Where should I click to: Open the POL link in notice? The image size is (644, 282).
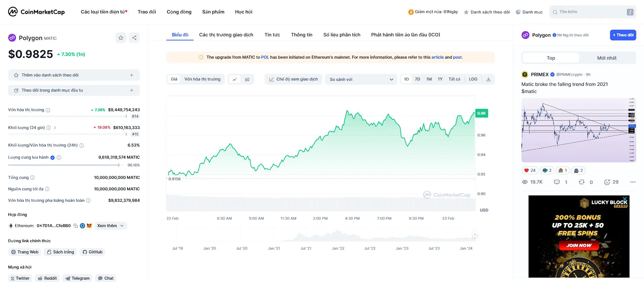pos(265,57)
